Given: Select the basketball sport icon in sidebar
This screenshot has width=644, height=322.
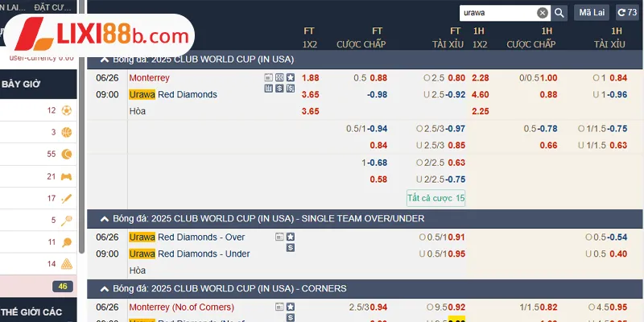Looking at the screenshot, I should point(66,132).
